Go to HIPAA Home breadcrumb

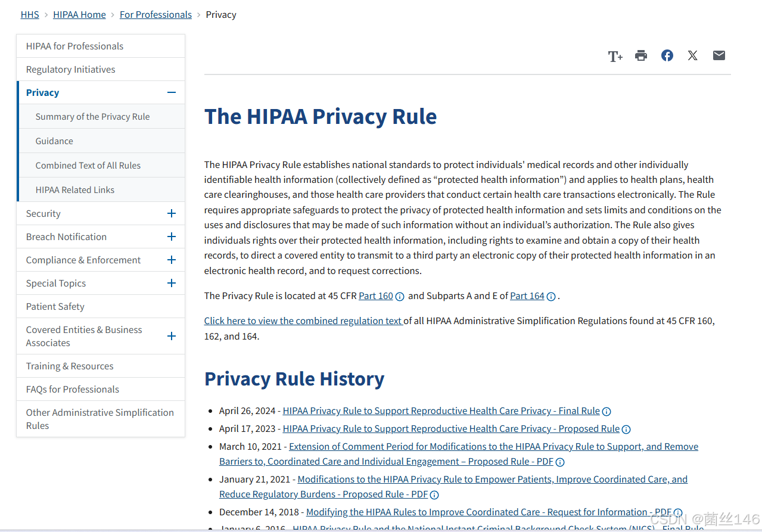tap(79, 14)
